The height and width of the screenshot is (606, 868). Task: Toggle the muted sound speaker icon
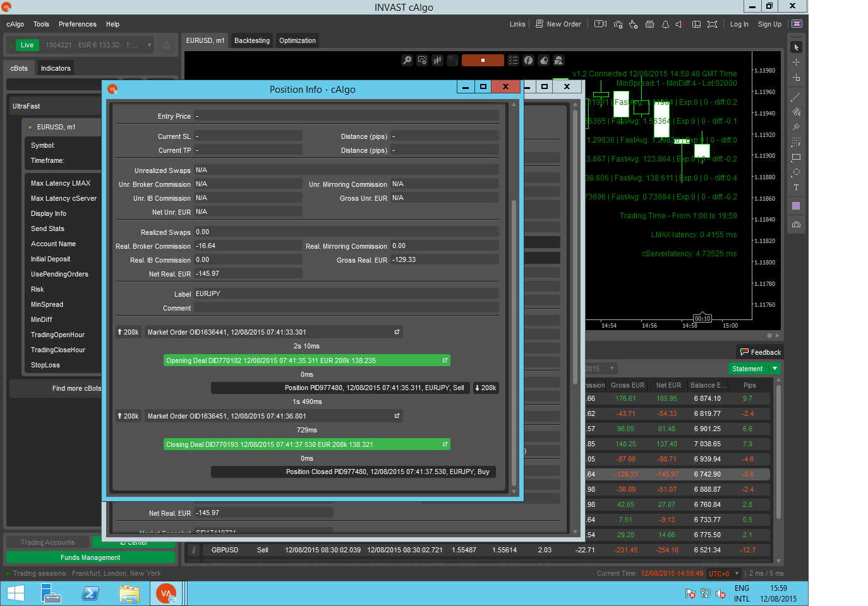pyautogui.click(x=680, y=24)
